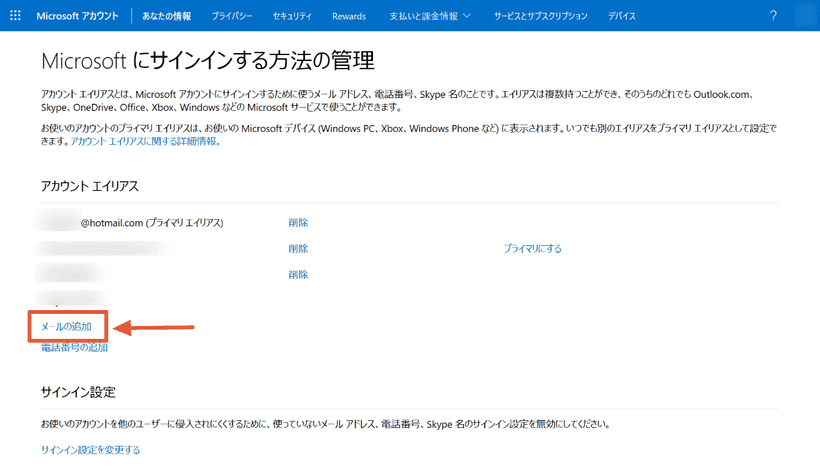The width and height of the screenshot is (820, 467).
Task: Click the アカウント エイリアス heading
Action: 90,187
